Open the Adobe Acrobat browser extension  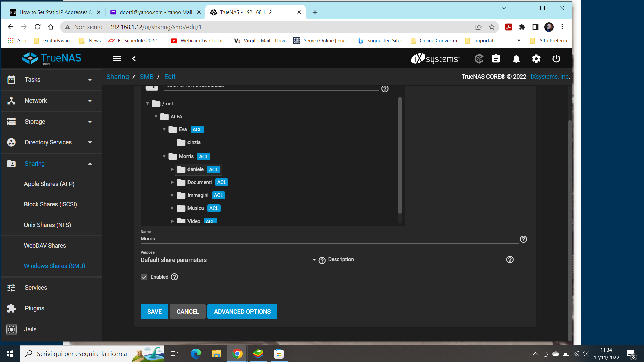click(x=508, y=27)
